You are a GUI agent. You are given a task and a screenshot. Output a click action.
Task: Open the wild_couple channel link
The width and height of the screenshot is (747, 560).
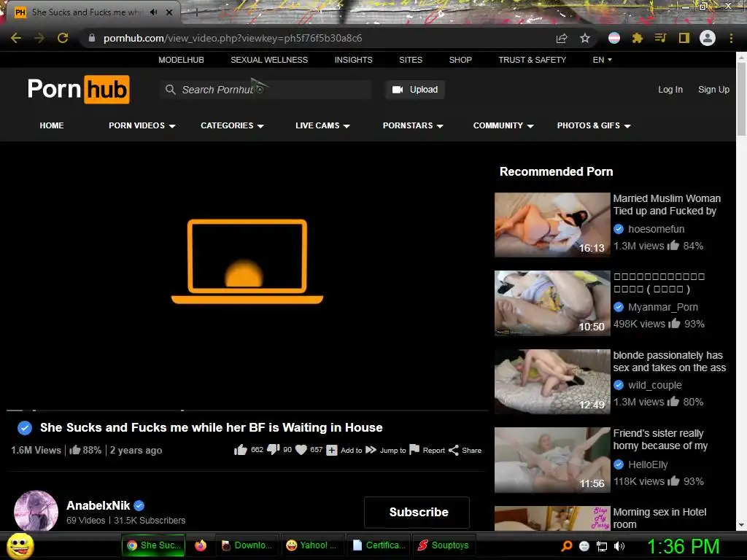(654, 385)
